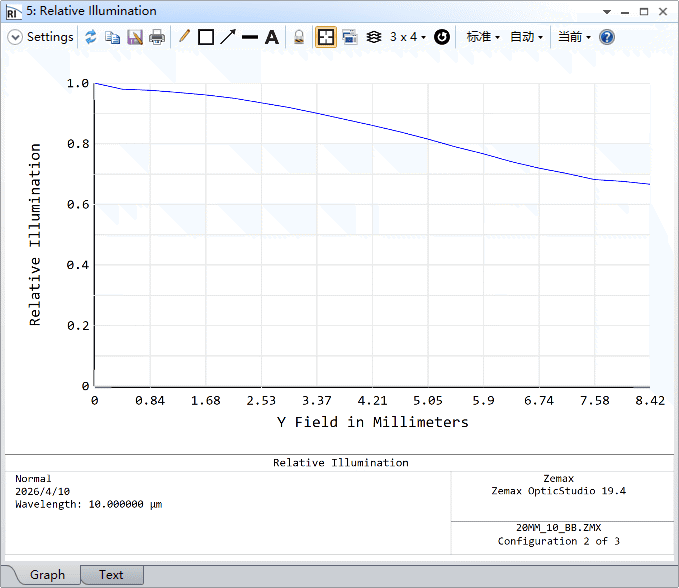Image resolution: width=679 pixels, height=588 pixels.
Task: Toggle the window lock icon
Action: click(299, 37)
